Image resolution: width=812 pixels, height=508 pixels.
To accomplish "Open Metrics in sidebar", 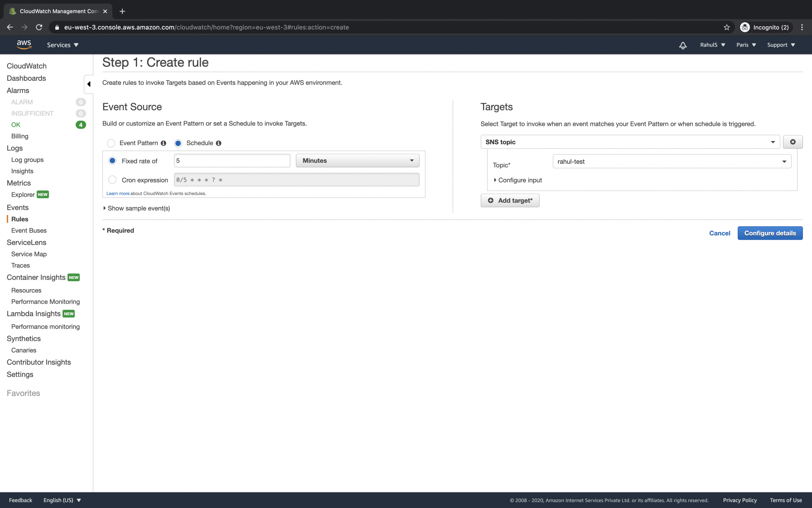I will (x=19, y=183).
